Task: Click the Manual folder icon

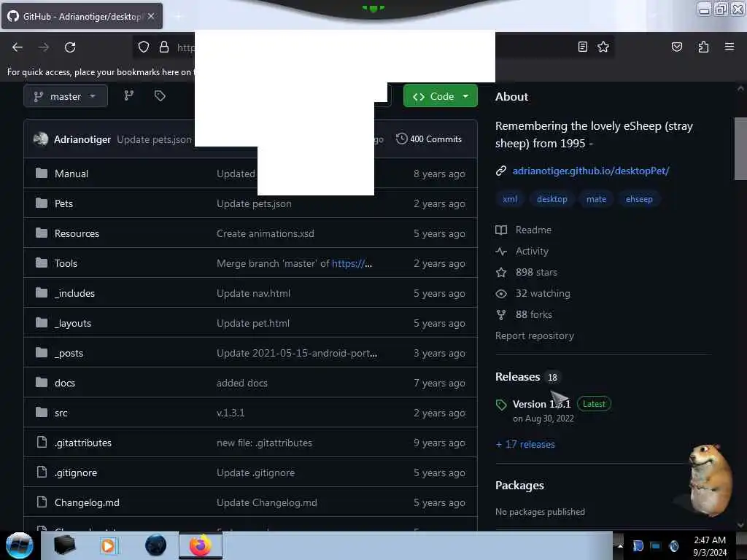Action: 42,173
